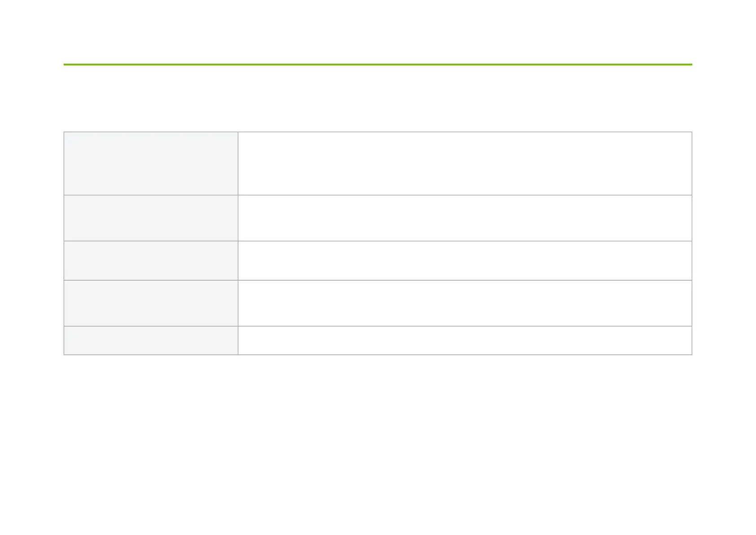Click the third row's shaded left cell
This screenshot has width=756, height=535.
(x=151, y=261)
